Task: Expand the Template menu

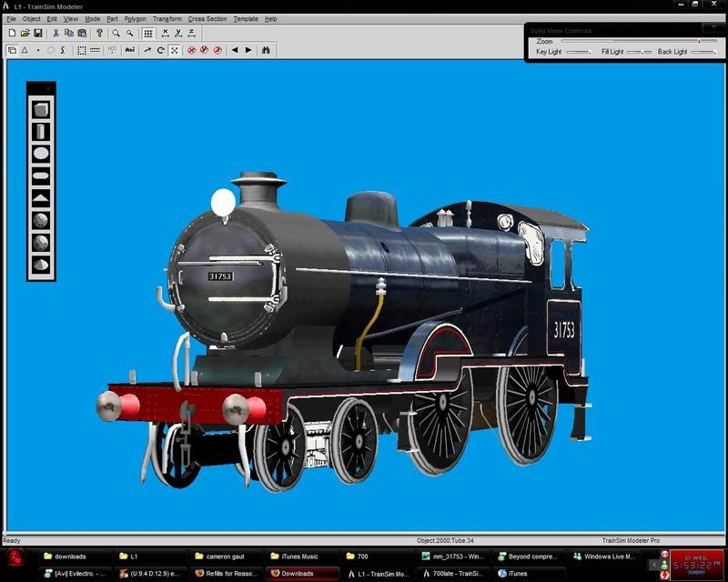Action: click(246, 18)
